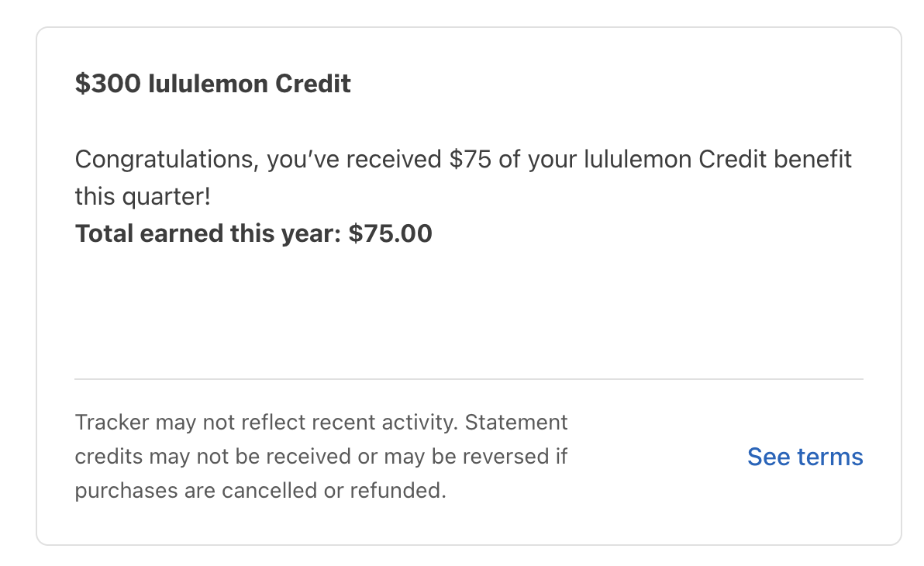924x566 pixels.
Task: Click the Total earned this year label
Action: point(208,233)
